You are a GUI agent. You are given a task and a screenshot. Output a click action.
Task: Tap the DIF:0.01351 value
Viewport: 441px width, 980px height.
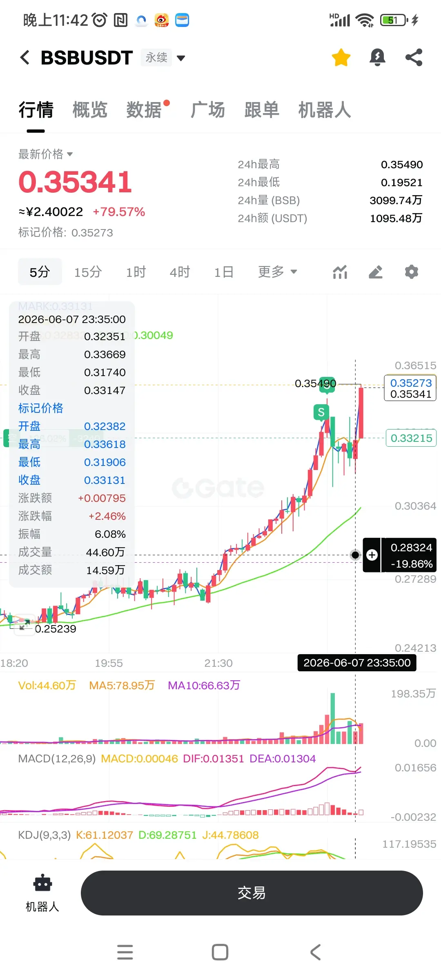[214, 759]
